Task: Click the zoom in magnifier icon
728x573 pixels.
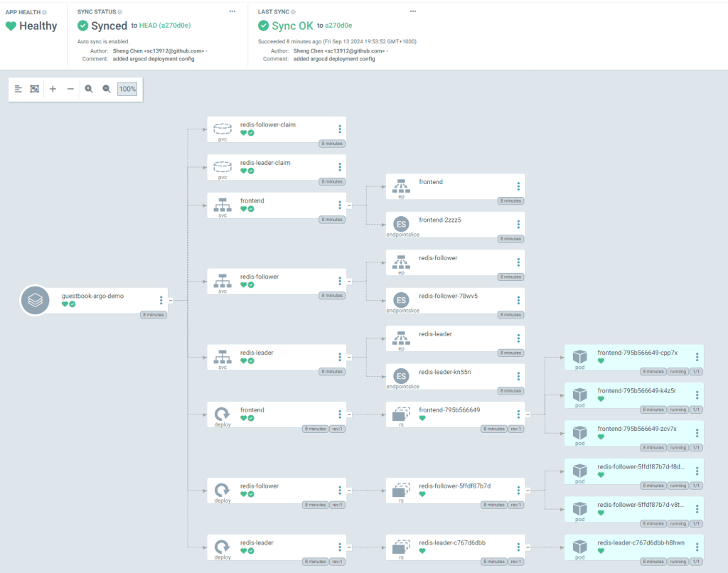Action: [x=89, y=90]
